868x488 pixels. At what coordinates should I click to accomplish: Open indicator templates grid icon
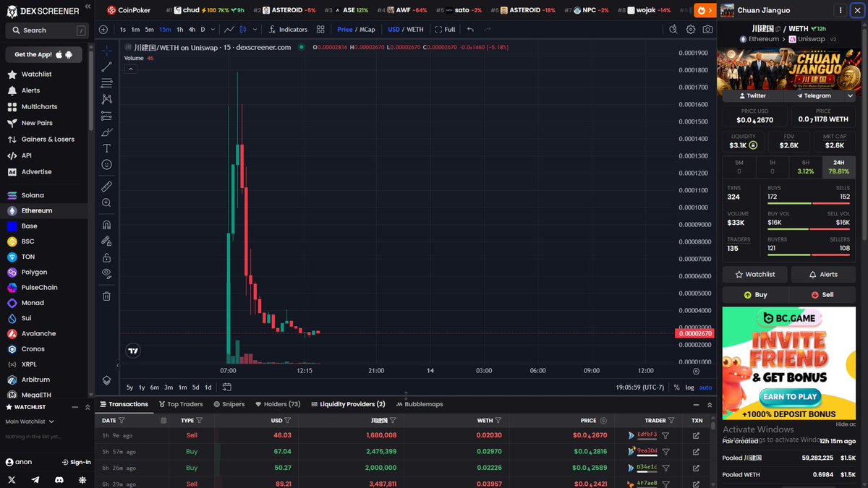coord(320,30)
